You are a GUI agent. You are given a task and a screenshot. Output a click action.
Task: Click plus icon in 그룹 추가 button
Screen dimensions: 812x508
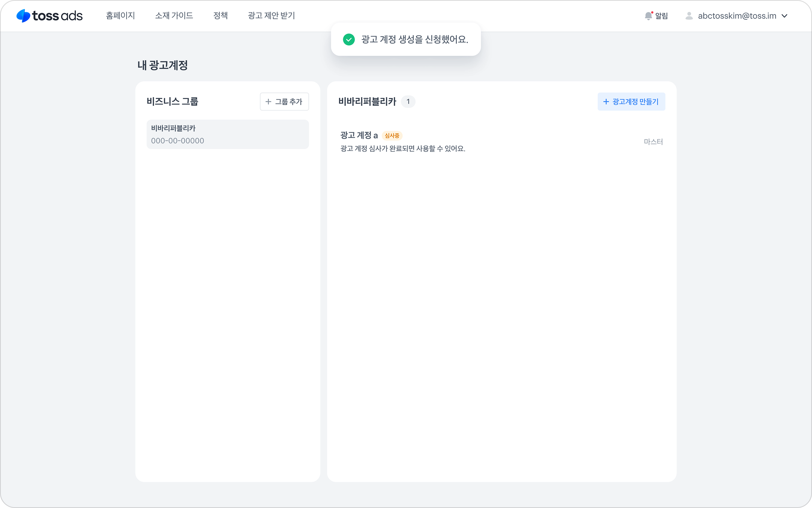(x=268, y=102)
